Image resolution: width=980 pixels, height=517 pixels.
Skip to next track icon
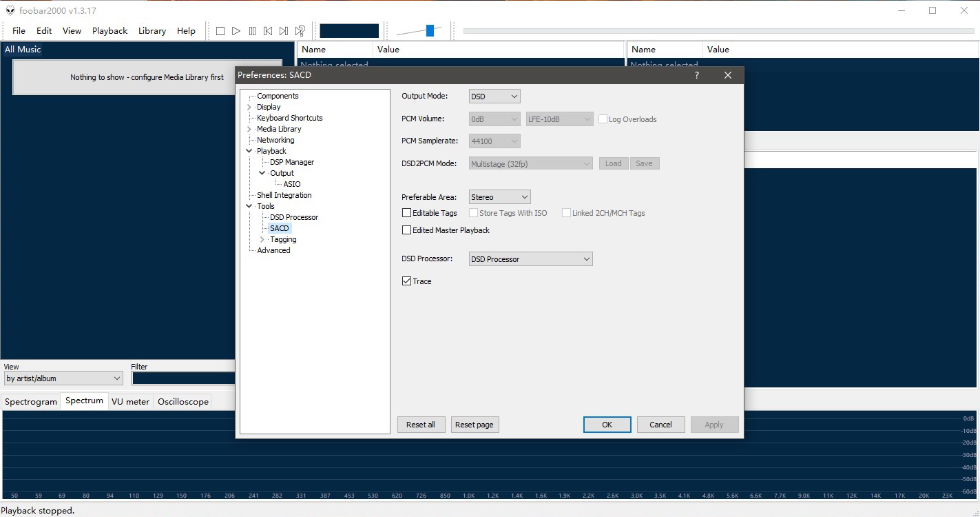click(x=284, y=31)
